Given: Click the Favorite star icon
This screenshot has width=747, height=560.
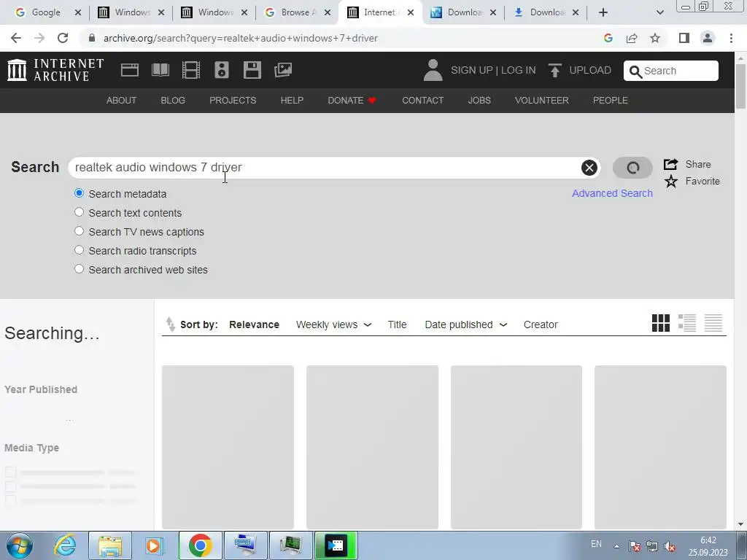Looking at the screenshot, I should coord(671,181).
